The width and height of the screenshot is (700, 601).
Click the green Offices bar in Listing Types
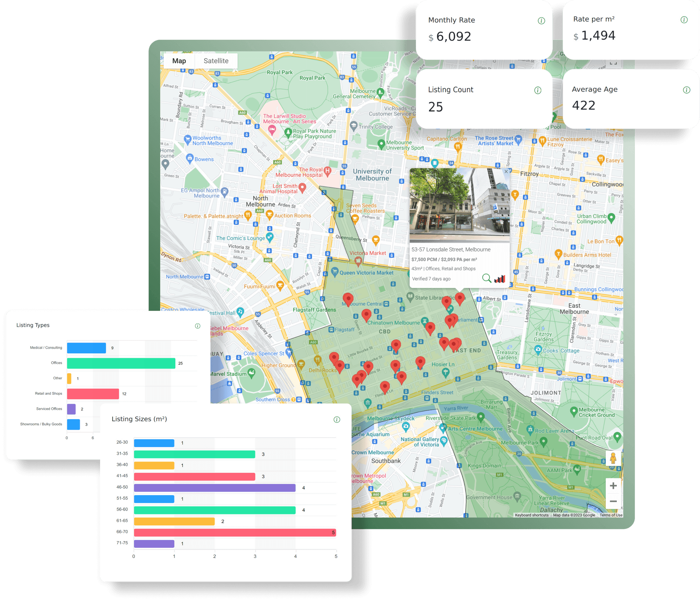point(121,363)
